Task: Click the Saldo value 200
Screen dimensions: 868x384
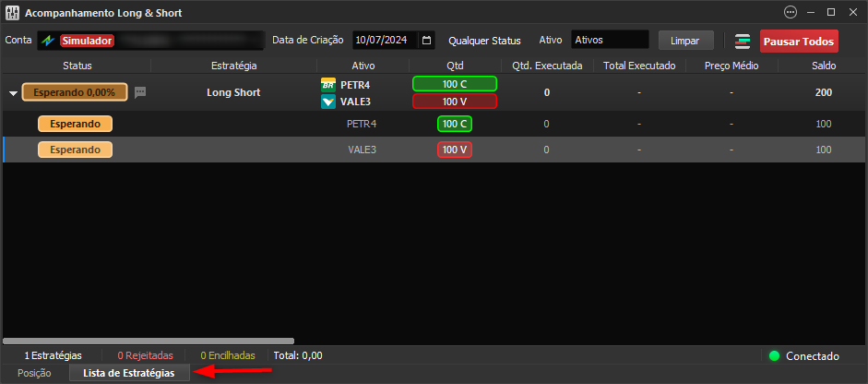Action: pos(823,92)
